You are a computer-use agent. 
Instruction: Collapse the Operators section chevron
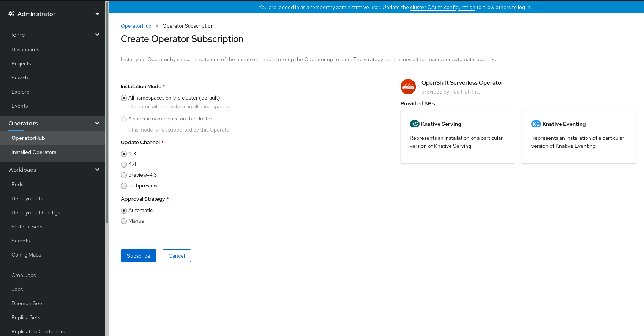click(x=97, y=123)
